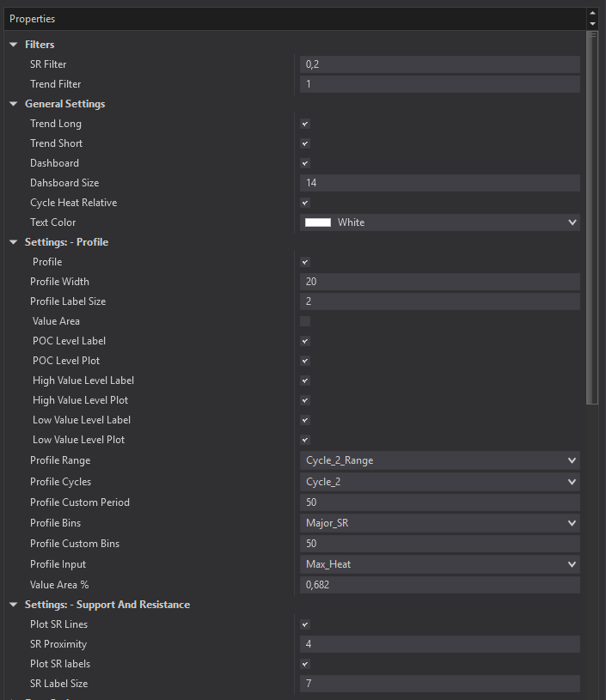
Task: Toggle the Dashboard checkbox
Action: [x=305, y=163]
